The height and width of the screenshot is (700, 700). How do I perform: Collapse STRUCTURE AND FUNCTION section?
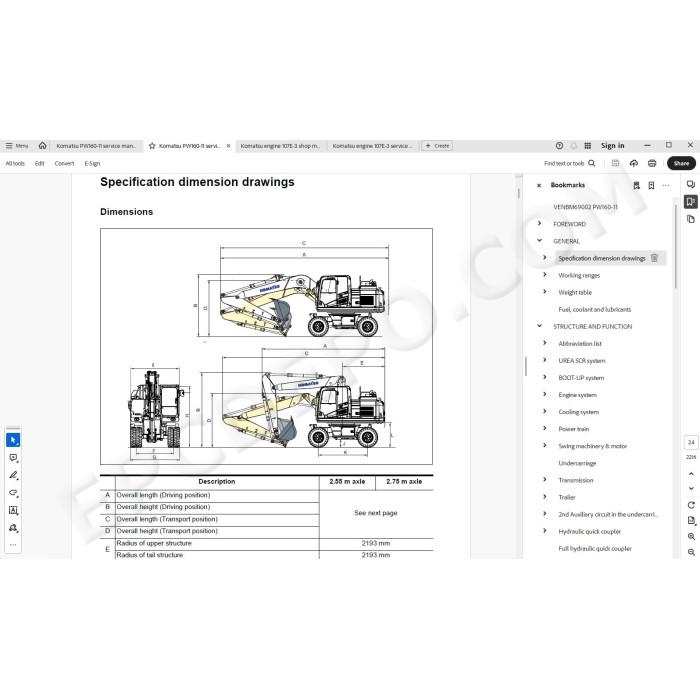pyautogui.click(x=539, y=326)
